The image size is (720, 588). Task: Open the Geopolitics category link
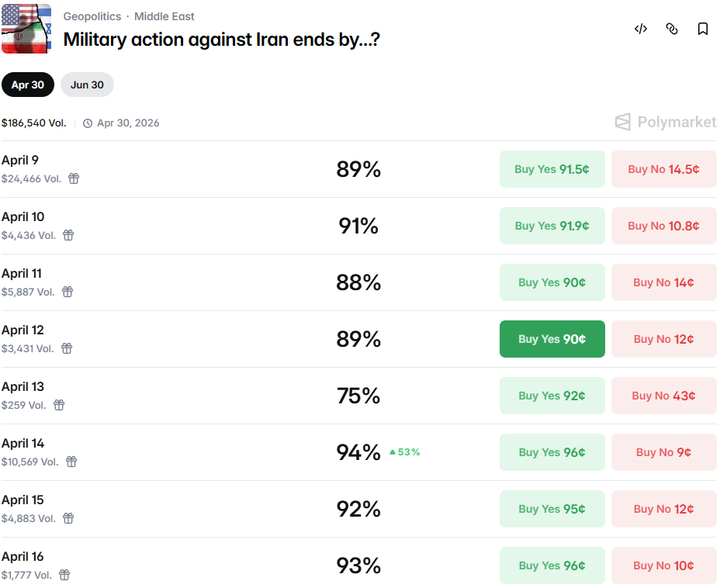click(92, 16)
